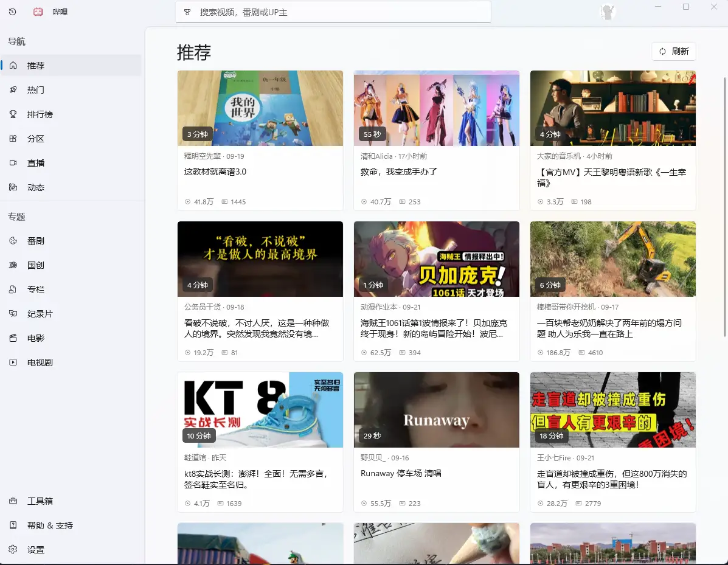The height and width of the screenshot is (565, 728).
Task: Open the 救命，我变成手办了 cosplay thumbnail
Action: tap(437, 108)
